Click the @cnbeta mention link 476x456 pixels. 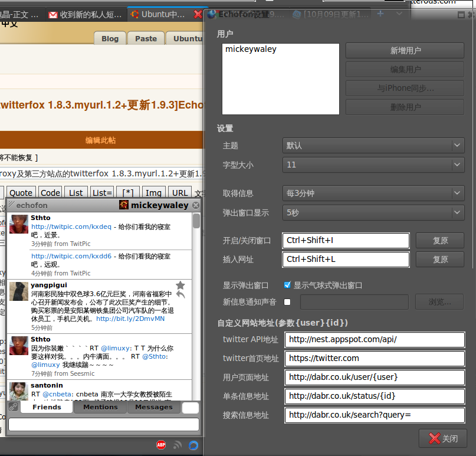tap(57, 394)
